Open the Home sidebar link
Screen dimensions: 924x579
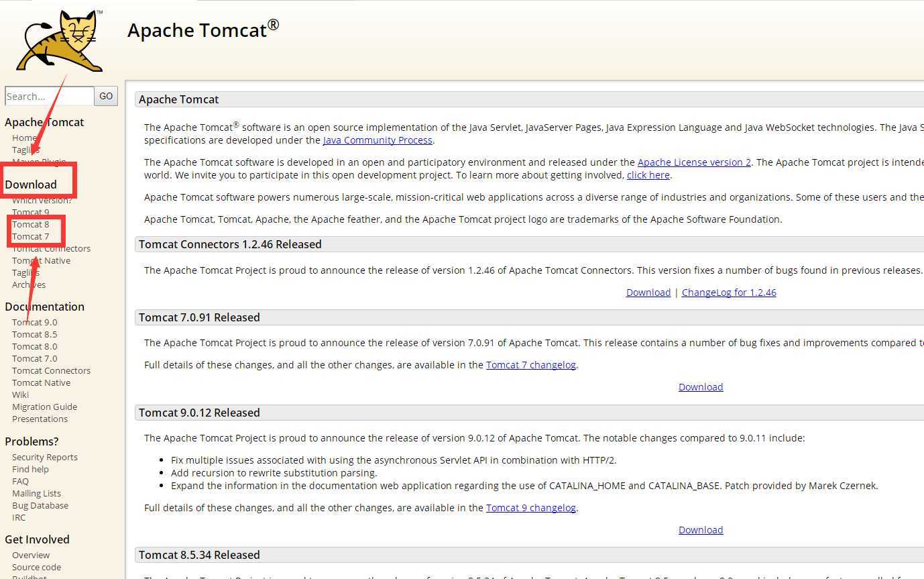pyautogui.click(x=24, y=138)
